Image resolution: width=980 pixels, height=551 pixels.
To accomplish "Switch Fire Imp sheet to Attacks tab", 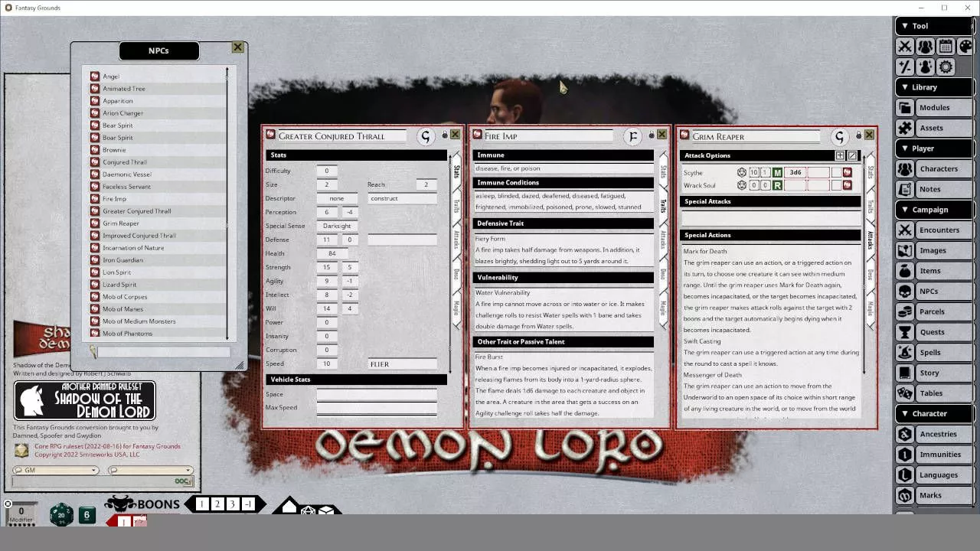I will pos(663,239).
